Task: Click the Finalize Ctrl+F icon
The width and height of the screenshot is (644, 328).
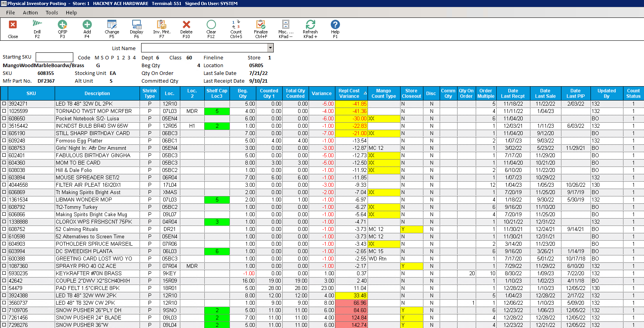Action: 261,29
